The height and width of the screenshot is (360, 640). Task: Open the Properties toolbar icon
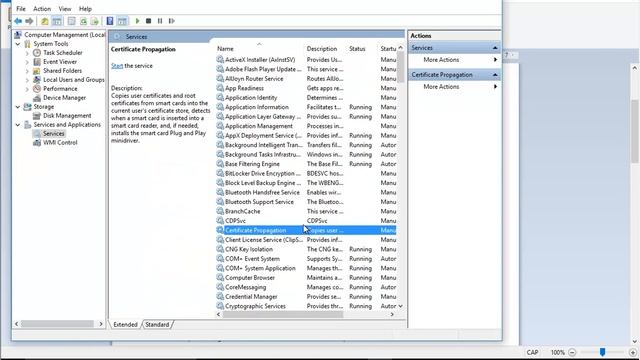tap(71, 21)
